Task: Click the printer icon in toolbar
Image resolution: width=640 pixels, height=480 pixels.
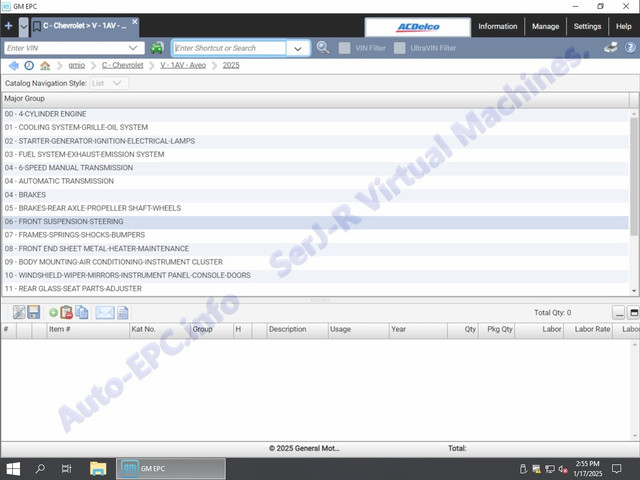Action: pyautogui.click(x=611, y=48)
